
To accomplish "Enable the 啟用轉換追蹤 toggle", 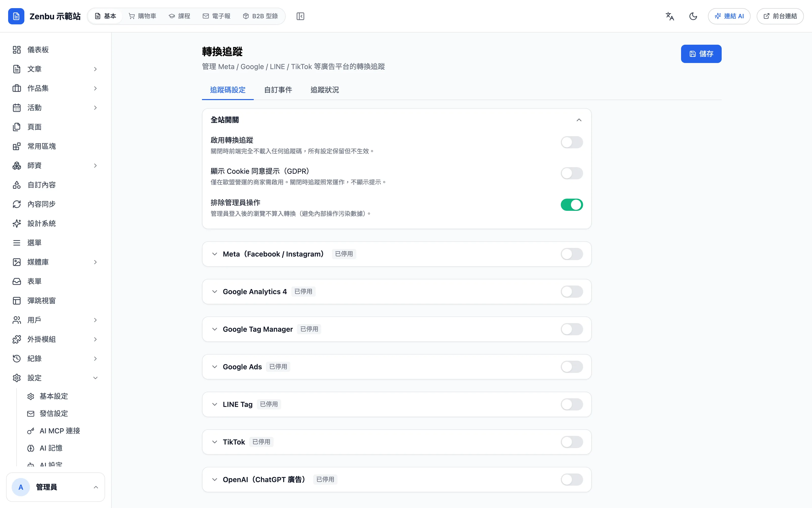I will point(572,142).
